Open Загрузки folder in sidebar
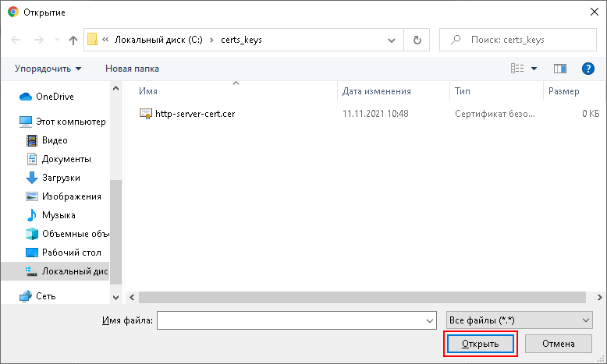The height and width of the screenshot is (364, 607). [x=61, y=178]
